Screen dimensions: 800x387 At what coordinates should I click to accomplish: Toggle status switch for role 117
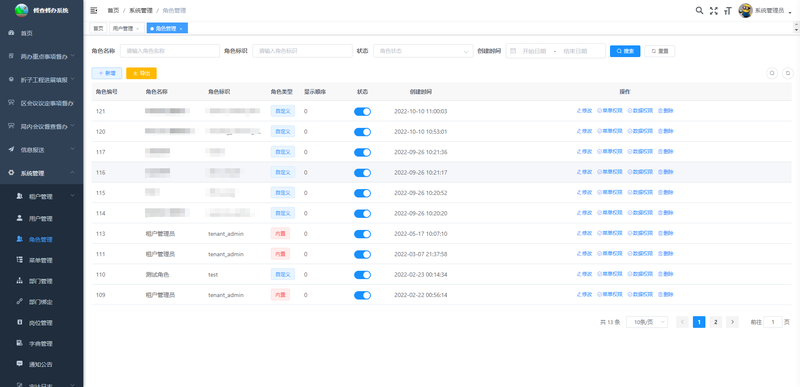click(x=362, y=152)
